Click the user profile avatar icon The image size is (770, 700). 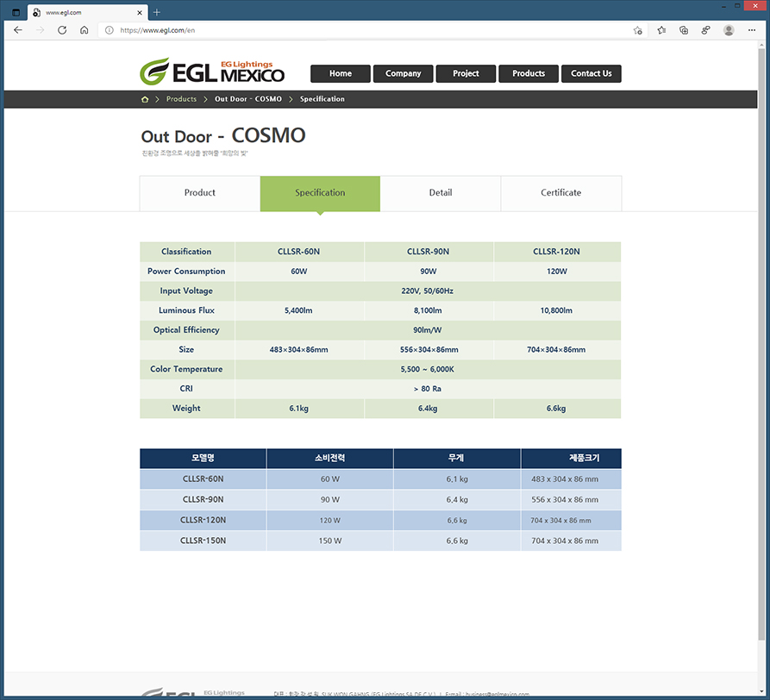pos(729,29)
